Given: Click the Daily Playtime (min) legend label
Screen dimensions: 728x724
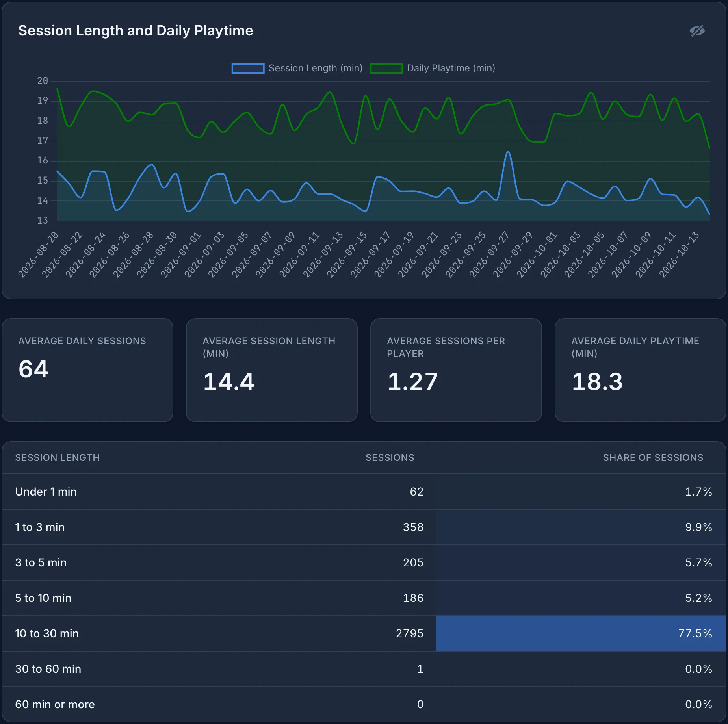Looking at the screenshot, I should tap(451, 68).
